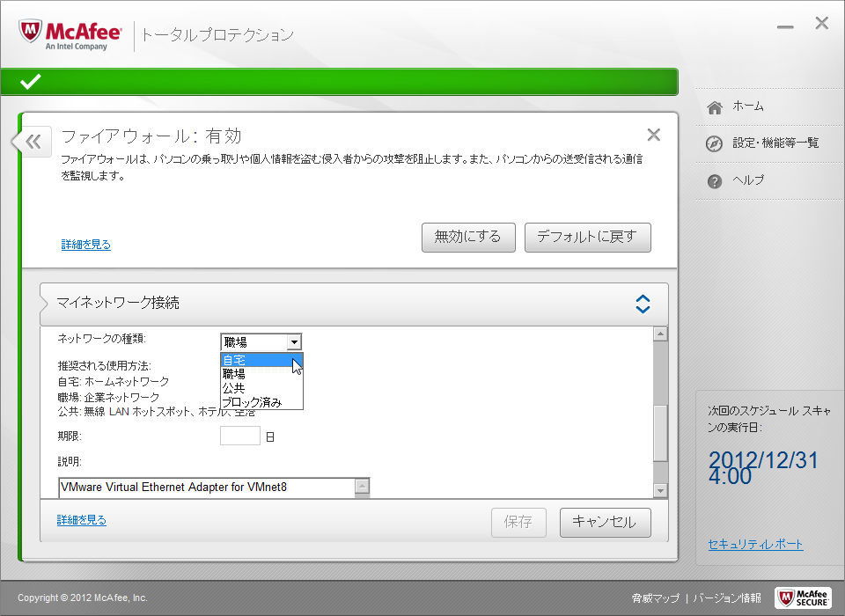Click the home icon in sidebar

[x=715, y=106]
